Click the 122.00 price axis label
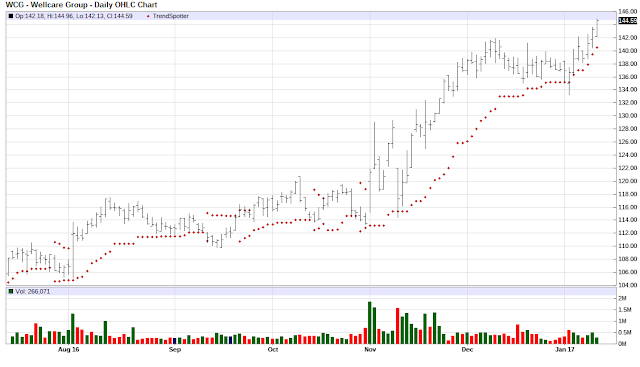Screen dimensions: 640x367 [x=627, y=168]
